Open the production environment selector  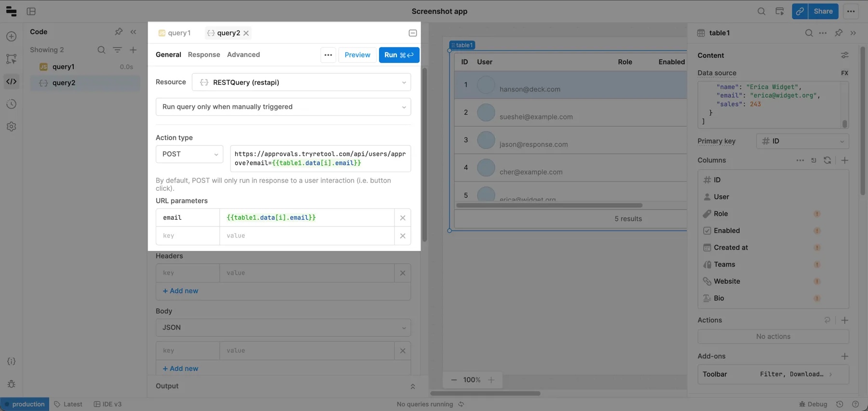(x=25, y=404)
